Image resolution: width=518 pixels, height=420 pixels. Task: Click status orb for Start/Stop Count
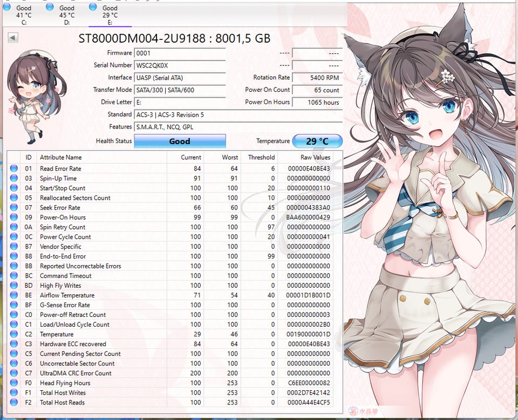[x=14, y=188]
